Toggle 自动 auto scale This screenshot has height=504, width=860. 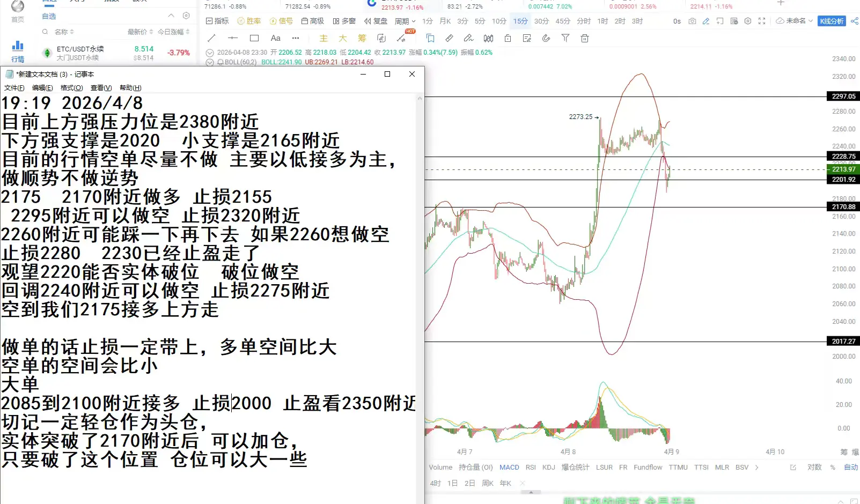851,468
